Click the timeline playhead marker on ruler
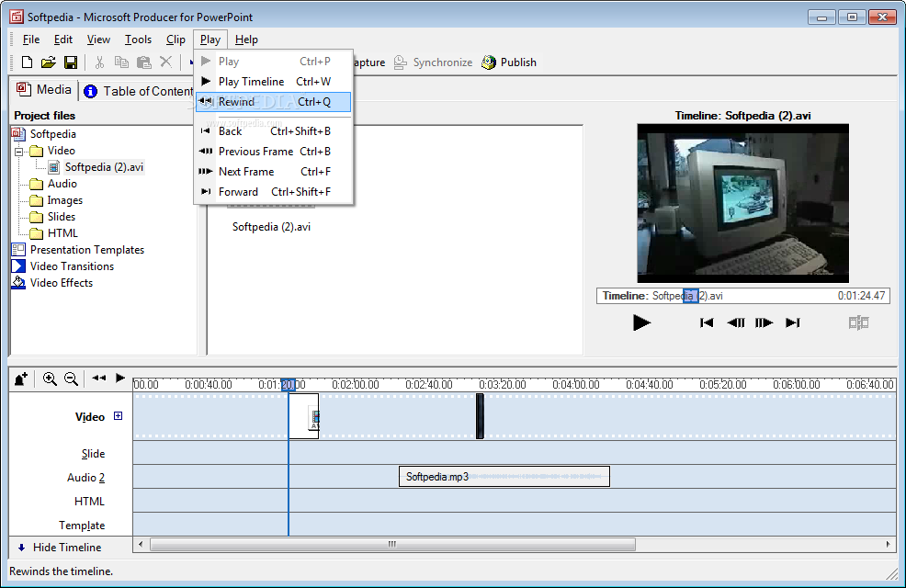The image size is (906, 588). click(x=289, y=385)
